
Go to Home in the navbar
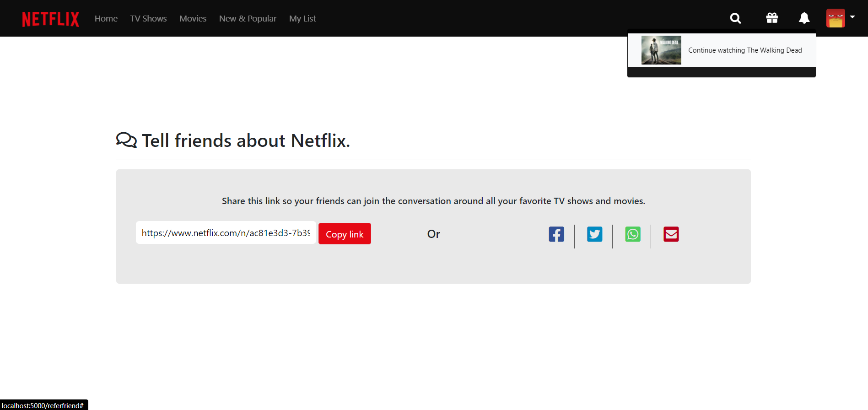tap(106, 19)
